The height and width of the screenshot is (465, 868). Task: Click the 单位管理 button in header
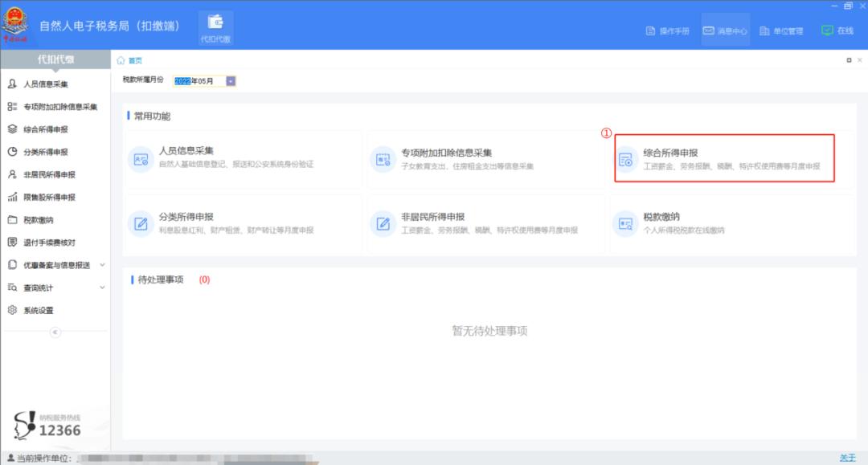[780, 31]
